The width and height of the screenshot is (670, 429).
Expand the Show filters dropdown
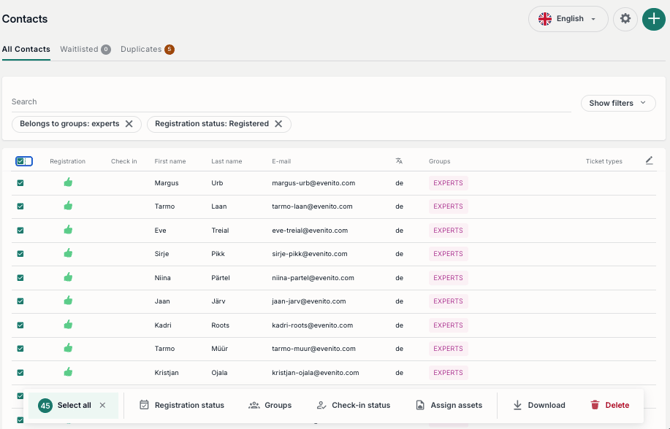click(618, 103)
